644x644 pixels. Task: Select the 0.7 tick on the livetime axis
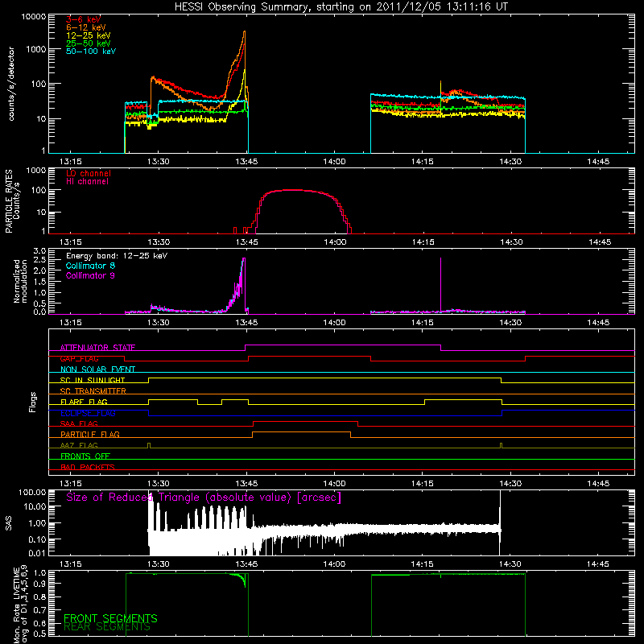pyautogui.click(x=39, y=610)
